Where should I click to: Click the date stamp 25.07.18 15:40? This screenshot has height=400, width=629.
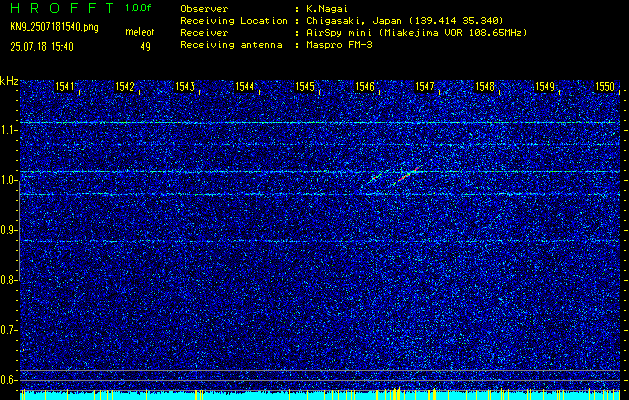coord(42,47)
